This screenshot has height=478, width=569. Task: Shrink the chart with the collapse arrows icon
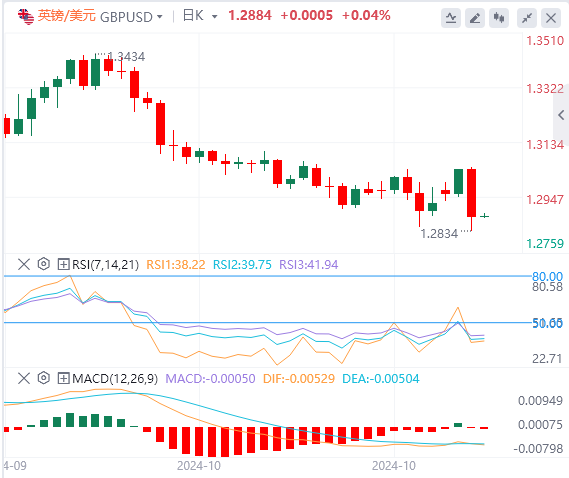(x=527, y=18)
